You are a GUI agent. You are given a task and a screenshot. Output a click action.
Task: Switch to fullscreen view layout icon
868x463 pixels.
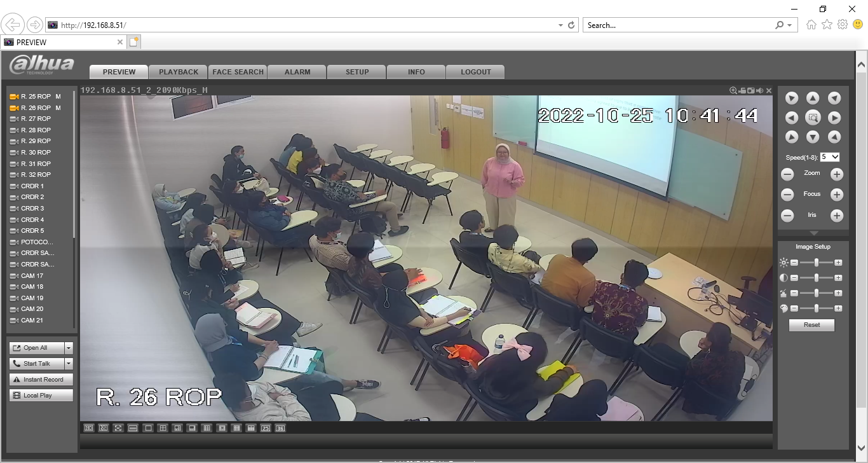point(118,428)
